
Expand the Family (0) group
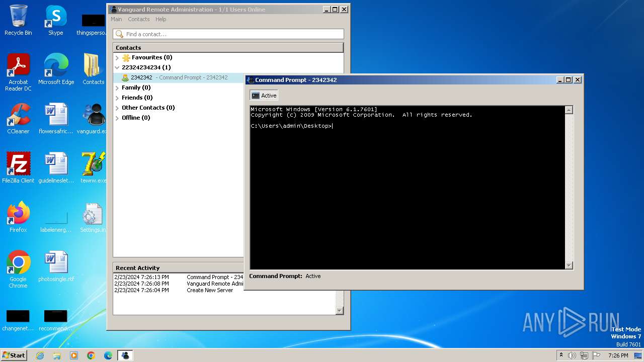(117, 88)
